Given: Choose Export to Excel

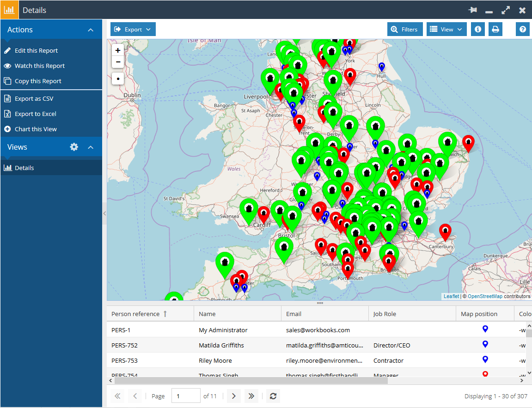Looking at the screenshot, I should 35,114.
